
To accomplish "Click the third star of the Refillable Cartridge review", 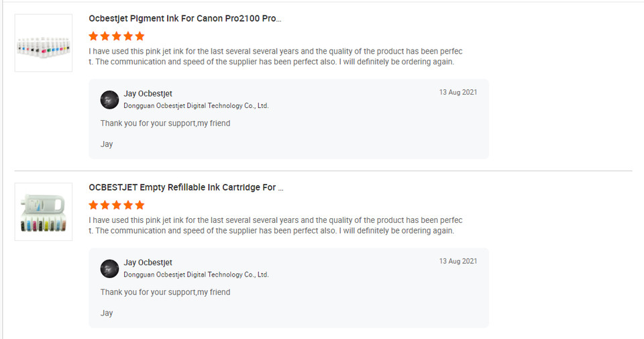I will 117,205.
